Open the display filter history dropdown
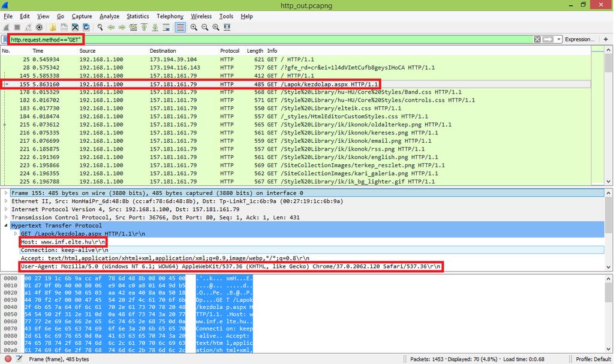Viewport: 614px width, 364px height. [558, 39]
